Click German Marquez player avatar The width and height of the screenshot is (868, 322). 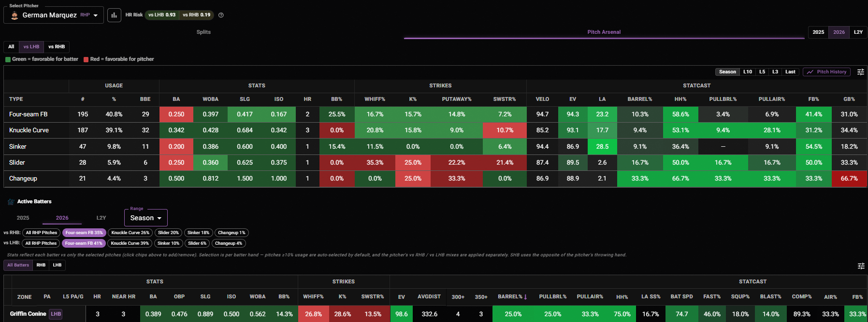[x=14, y=15]
